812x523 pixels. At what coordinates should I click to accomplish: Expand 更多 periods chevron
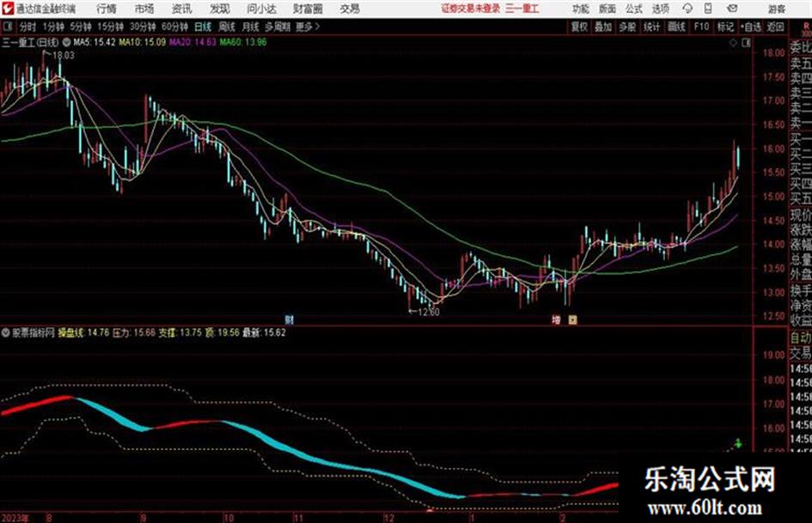pyautogui.click(x=308, y=27)
